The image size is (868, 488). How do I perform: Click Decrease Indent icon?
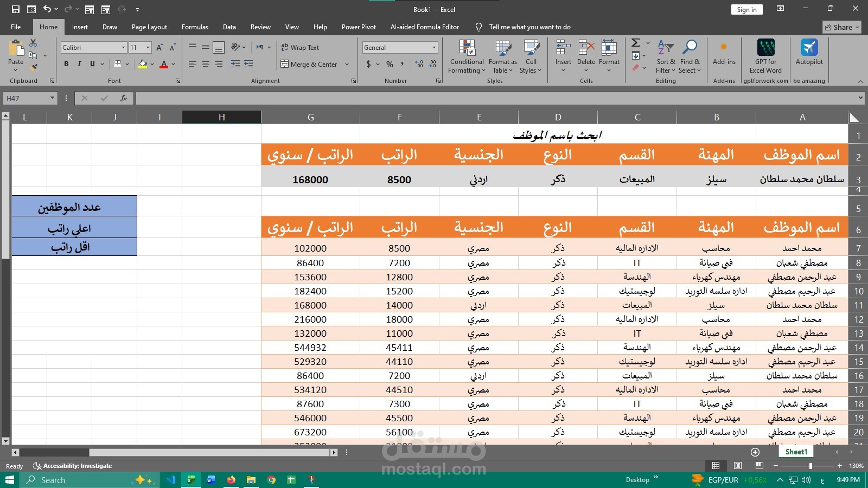235,64
